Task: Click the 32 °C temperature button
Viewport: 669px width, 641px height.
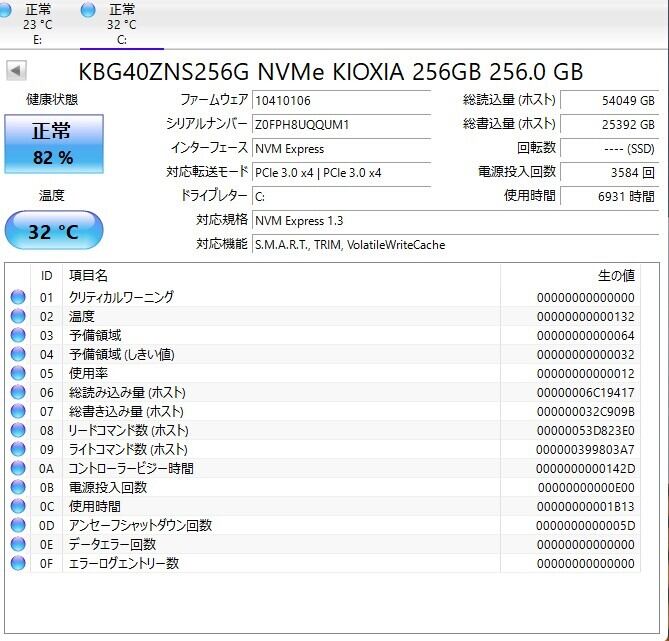Action: pyautogui.click(x=53, y=231)
